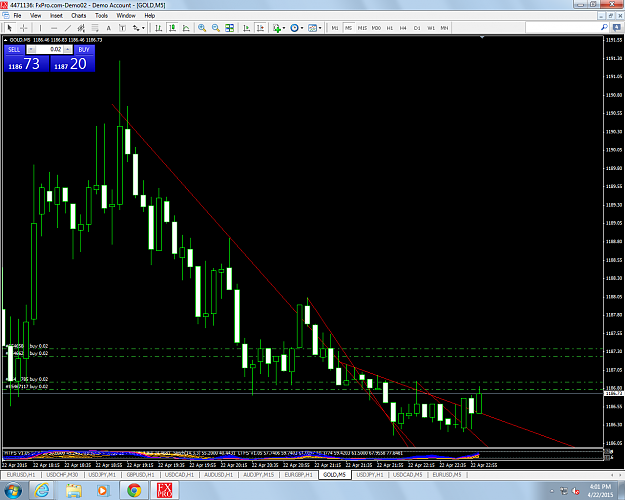Open FxPro app on taskbar
This screenshot has width=625, height=500.
tap(165, 490)
